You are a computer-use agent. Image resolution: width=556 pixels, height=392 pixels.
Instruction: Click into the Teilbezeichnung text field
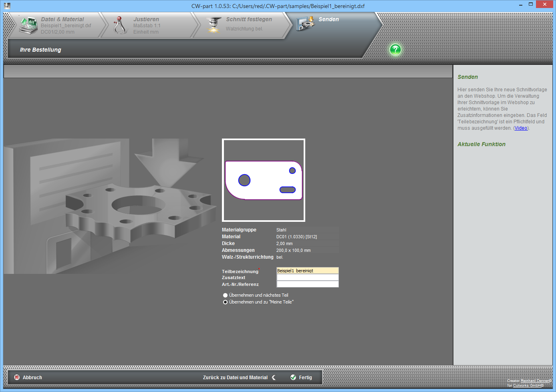307,271
